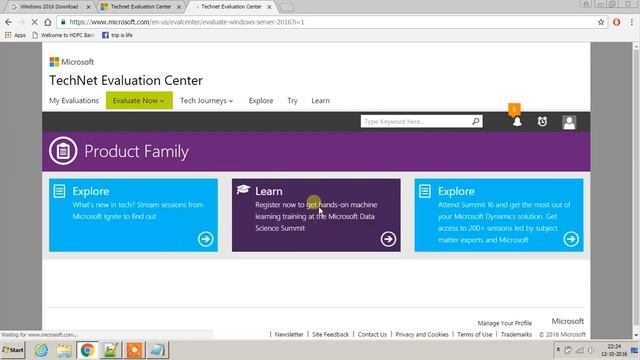Open the user profile avatar icon

pos(569,122)
